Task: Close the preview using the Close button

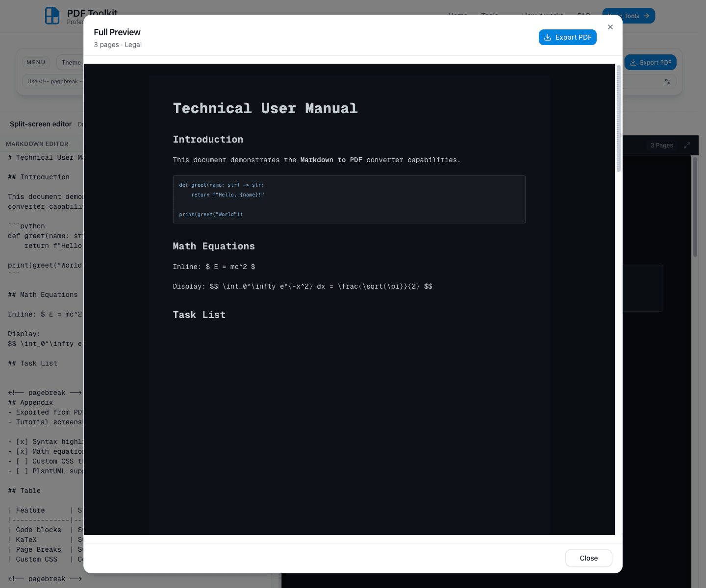Action: tap(588, 558)
